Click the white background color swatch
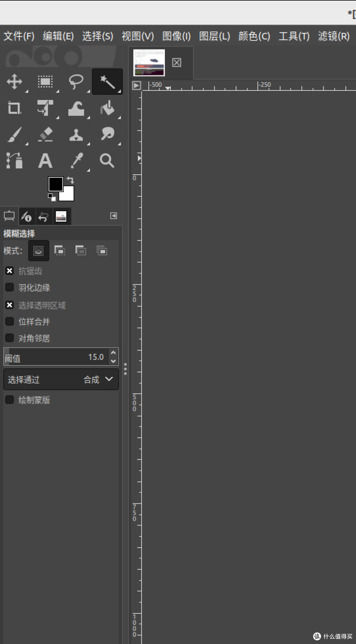 (69, 195)
